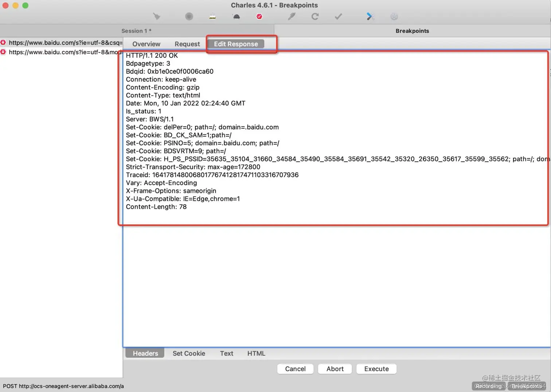
Task: Open the Tools wrench icon
Action: 370,16
